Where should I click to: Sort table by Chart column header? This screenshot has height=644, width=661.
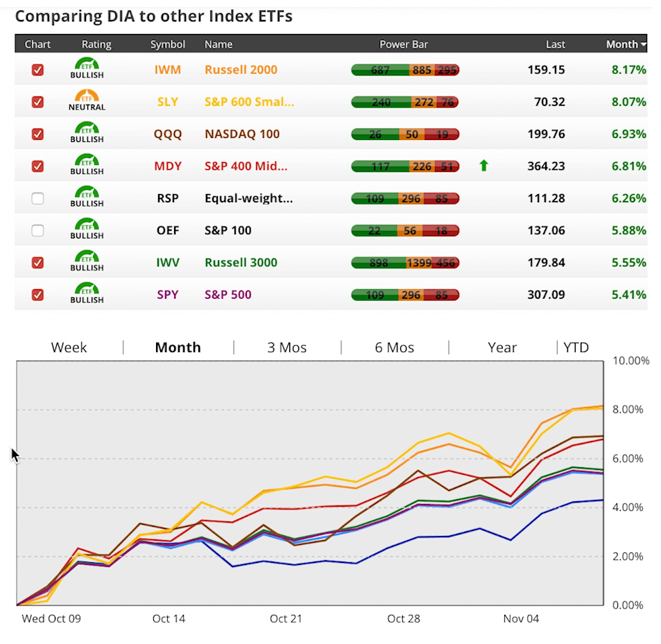point(37,44)
